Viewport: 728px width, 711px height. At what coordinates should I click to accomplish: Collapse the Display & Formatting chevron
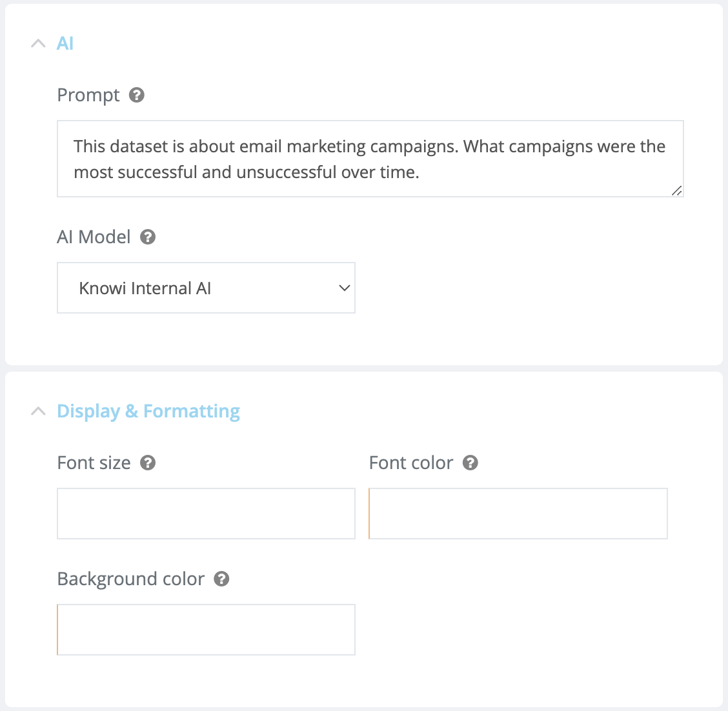click(38, 411)
